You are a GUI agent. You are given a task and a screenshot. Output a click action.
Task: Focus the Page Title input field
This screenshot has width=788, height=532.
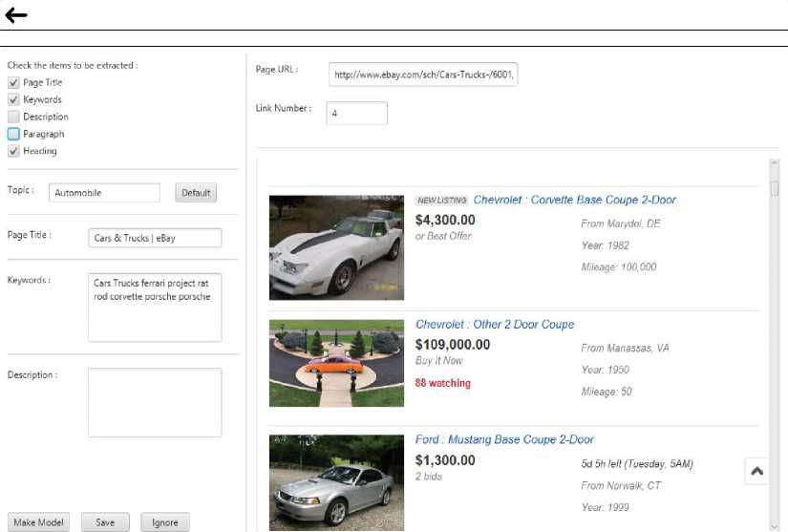[x=155, y=238]
